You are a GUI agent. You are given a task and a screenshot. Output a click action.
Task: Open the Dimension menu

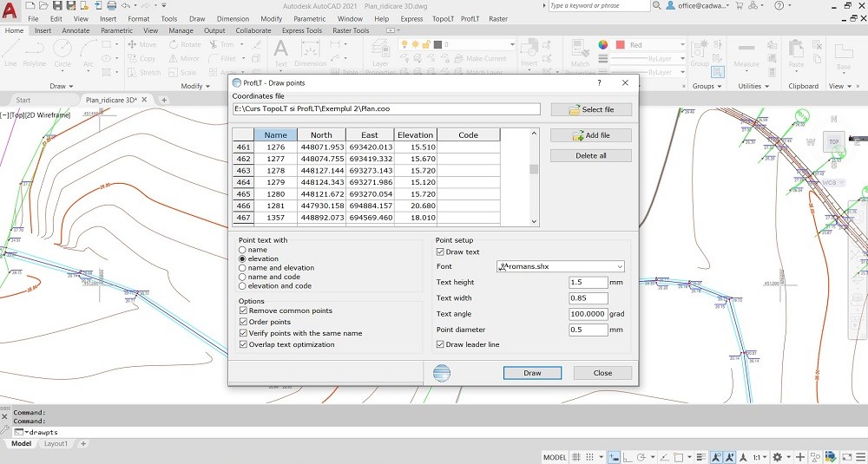(233, 19)
